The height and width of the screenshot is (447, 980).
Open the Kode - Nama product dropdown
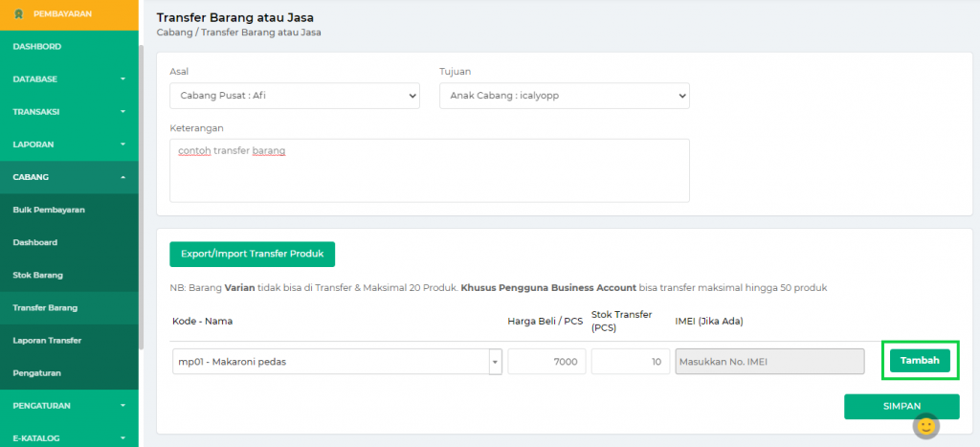click(337, 361)
